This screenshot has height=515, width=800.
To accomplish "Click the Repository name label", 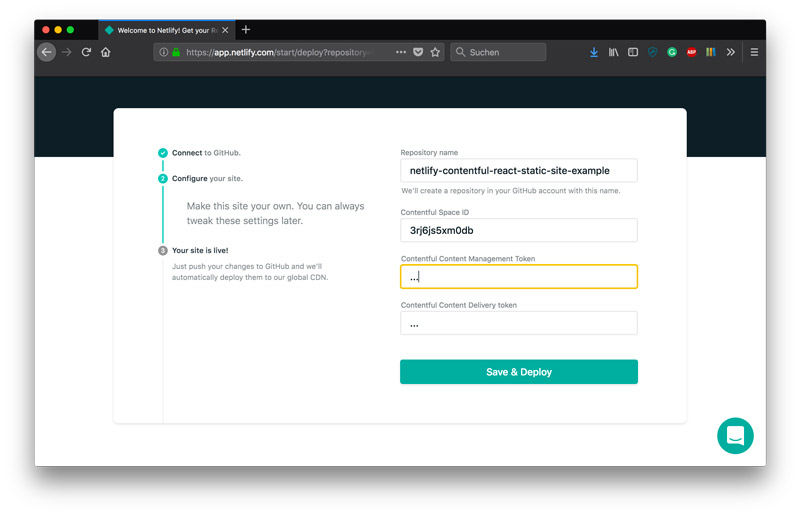I will coord(429,152).
